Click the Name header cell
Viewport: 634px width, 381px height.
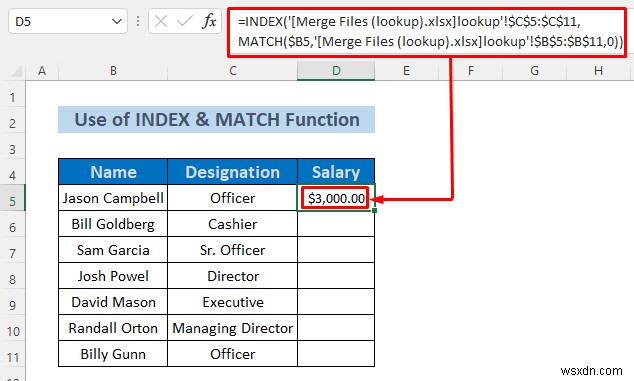coord(113,172)
